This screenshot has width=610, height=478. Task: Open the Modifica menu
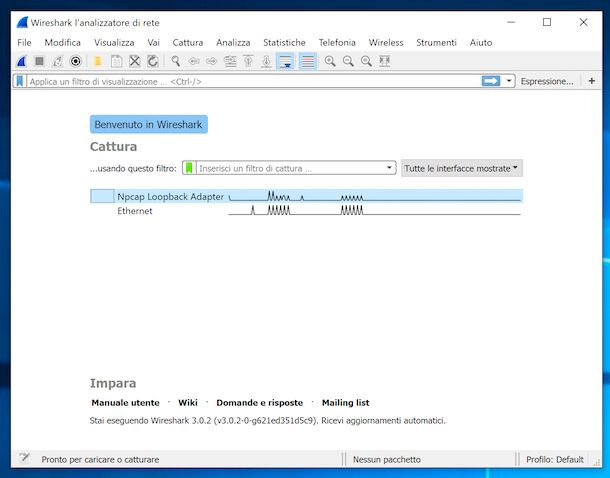click(x=62, y=42)
